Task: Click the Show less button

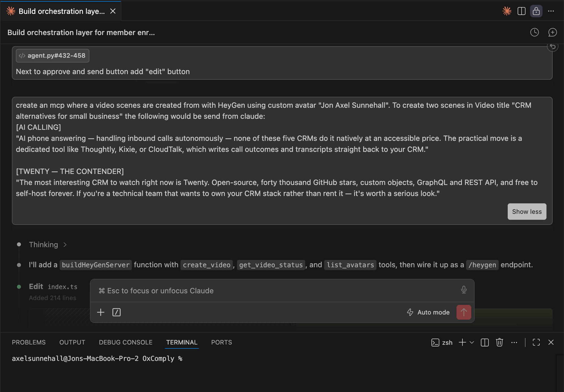Action: click(x=527, y=212)
